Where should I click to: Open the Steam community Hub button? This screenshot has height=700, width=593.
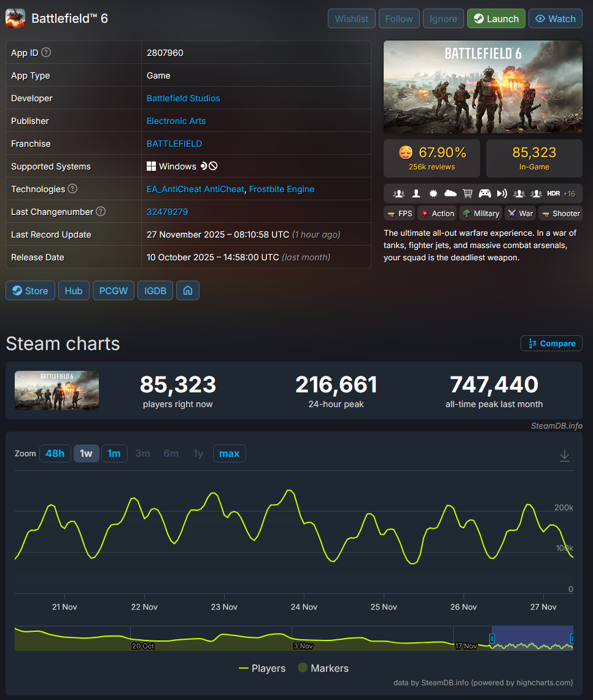click(74, 290)
